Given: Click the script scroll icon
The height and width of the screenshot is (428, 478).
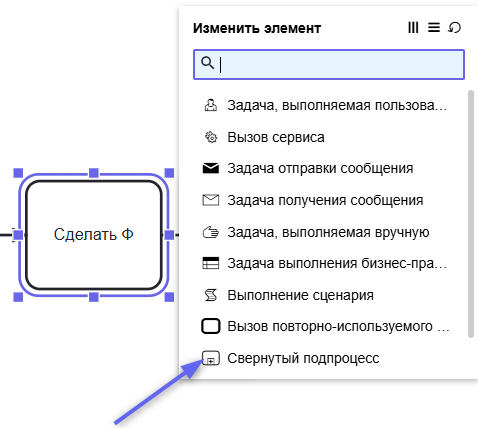Looking at the screenshot, I should pyautogui.click(x=211, y=295).
